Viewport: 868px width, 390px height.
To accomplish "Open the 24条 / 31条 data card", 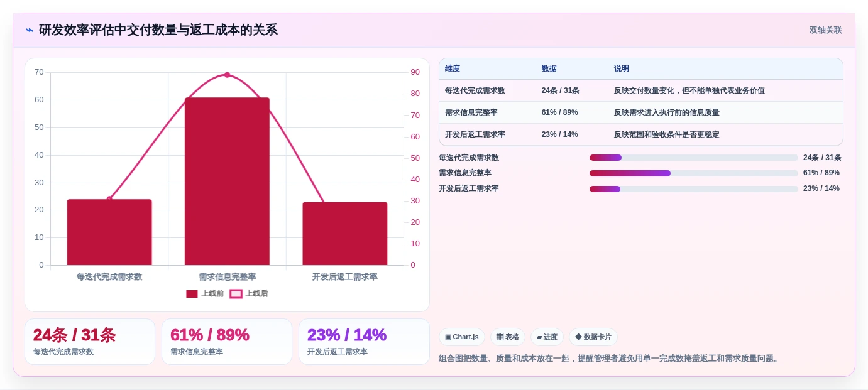I will pyautogui.click(x=90, y=342).
